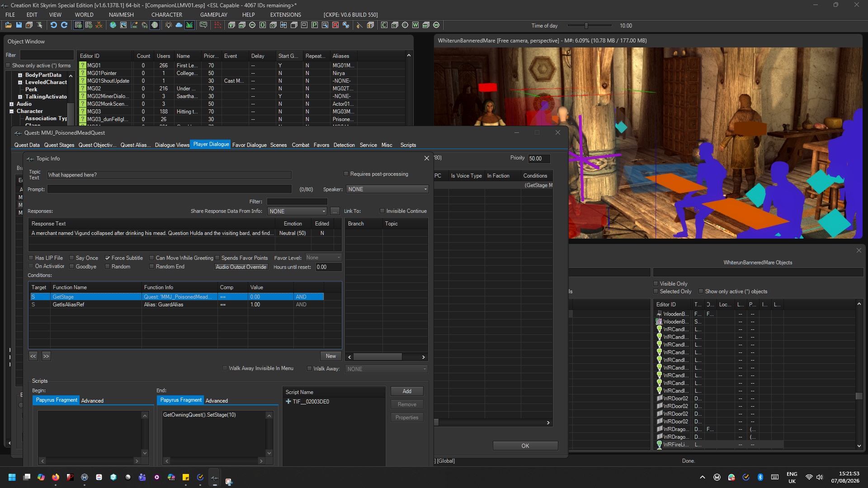The width and height of the screenshot is (868, 488).
Task: Enable Has LIP File checkbox
Action: coord(31,258)
